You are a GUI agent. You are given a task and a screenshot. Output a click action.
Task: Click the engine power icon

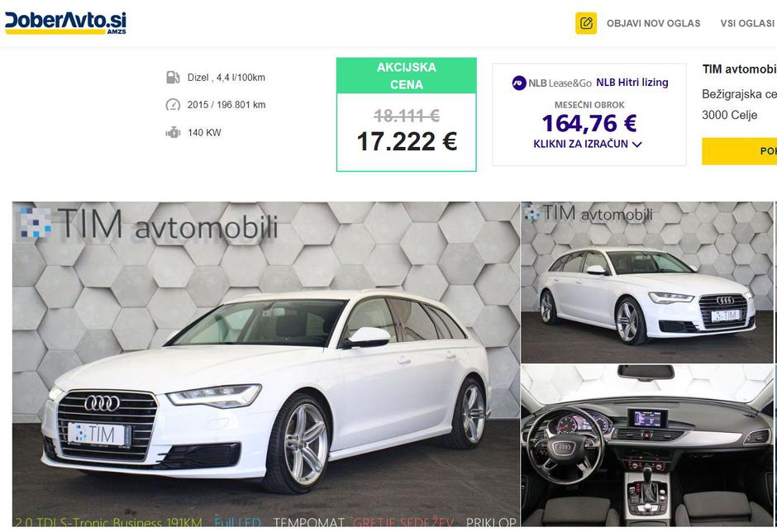point(173,132)
